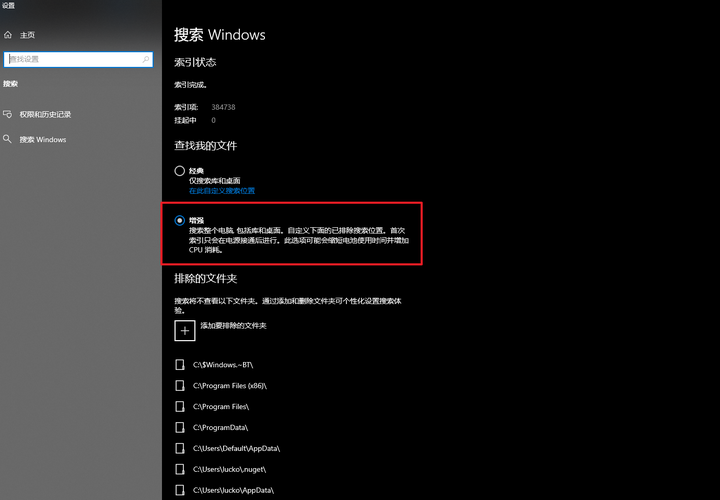Click the indexed item count 384738
This screenshot has width=720, height=500.
click(223, 107)
